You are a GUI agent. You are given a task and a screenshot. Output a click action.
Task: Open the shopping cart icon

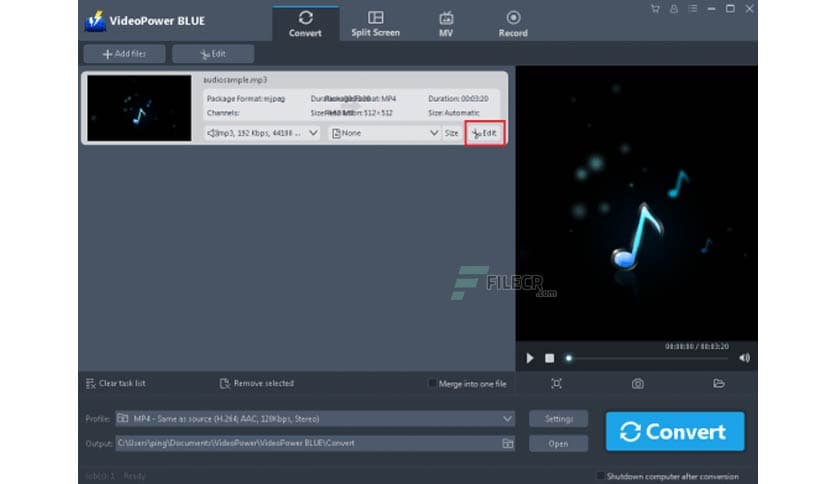(655, 9)
